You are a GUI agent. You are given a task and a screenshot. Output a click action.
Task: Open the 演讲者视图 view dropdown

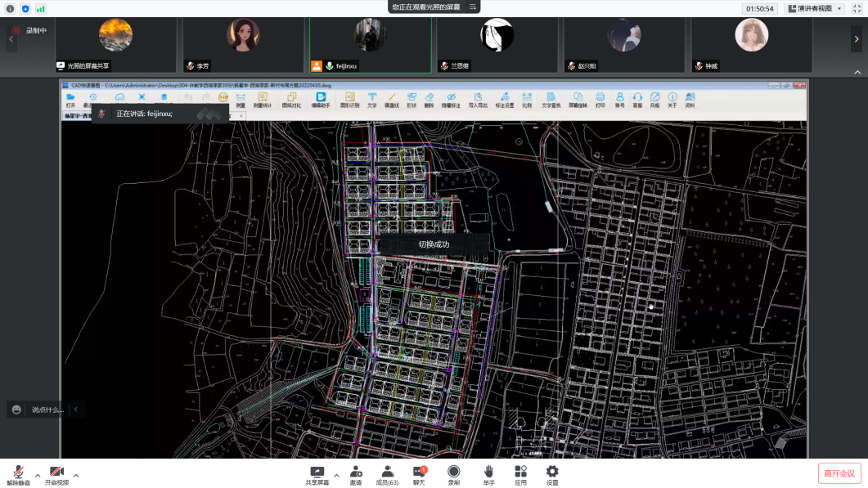point(814,8)
